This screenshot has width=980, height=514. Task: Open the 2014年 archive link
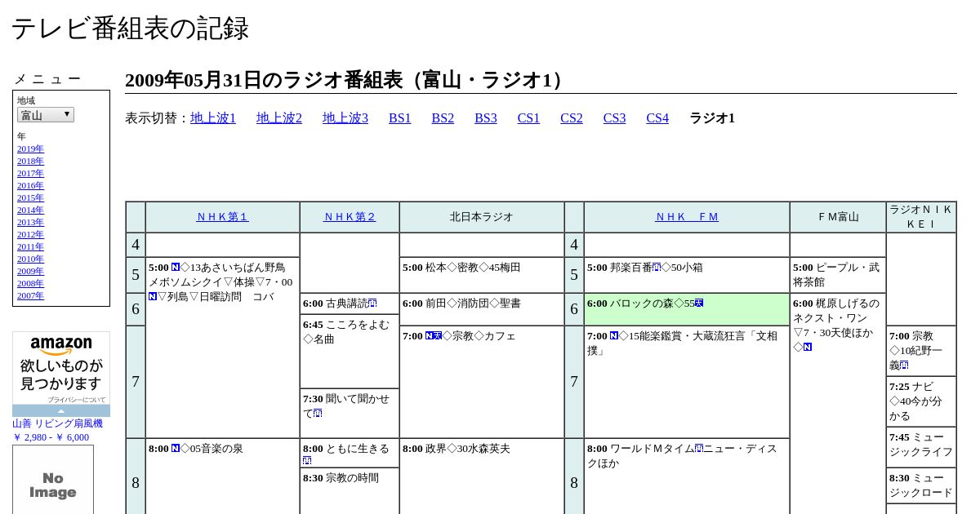click(30, 210)
